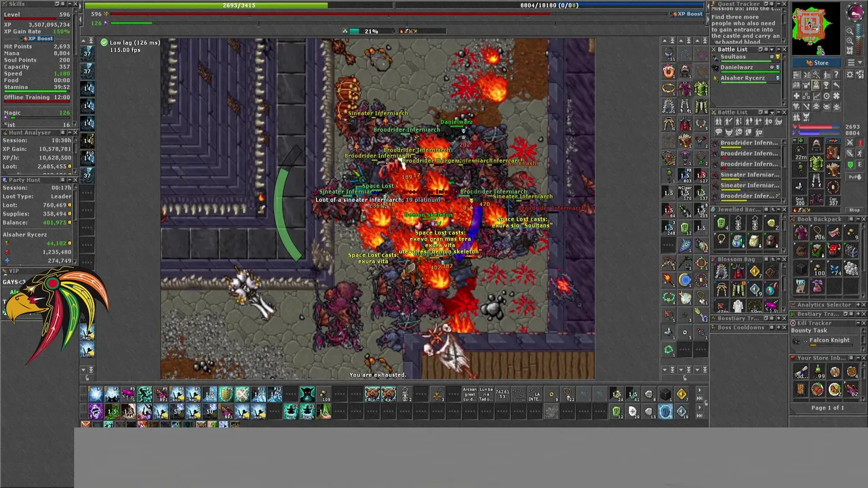Viewport: 868px width, 488px height.
Task: Toggle the green shield secure mode
Action: click(850, 164)
